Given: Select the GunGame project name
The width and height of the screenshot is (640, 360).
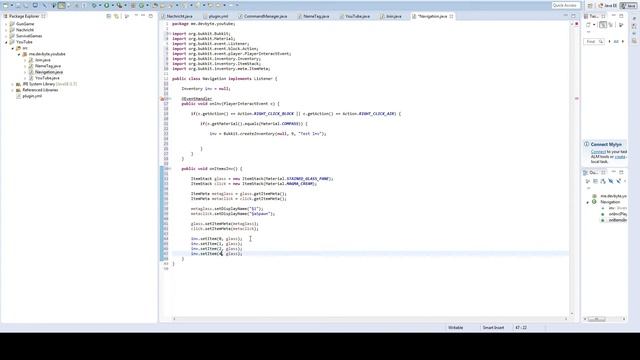Looking at the screenshot, I should [x=25, y=24].
